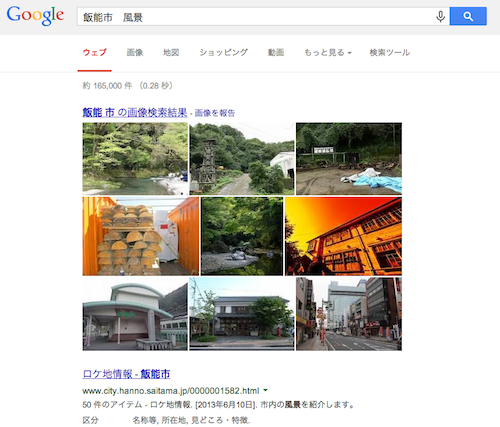Open ロケ地情報 - 飯能市 result
500x427 pixels.
click(126, 374)
